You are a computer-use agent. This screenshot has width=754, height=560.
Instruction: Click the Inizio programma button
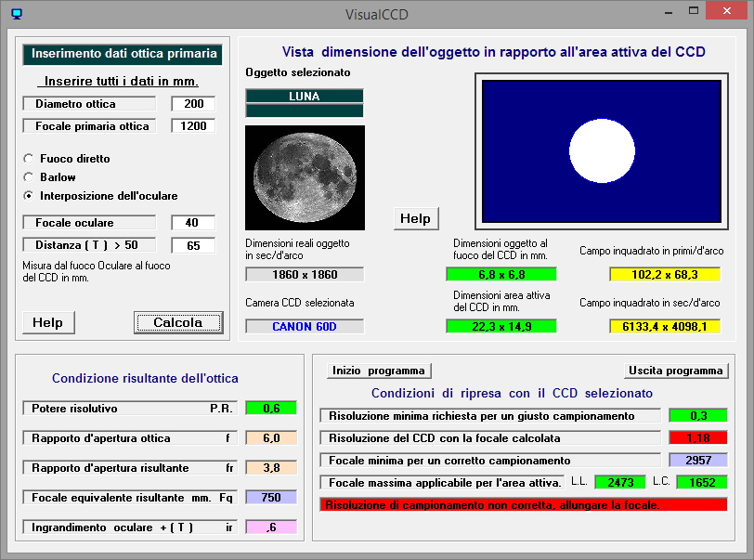click(379, 371)
